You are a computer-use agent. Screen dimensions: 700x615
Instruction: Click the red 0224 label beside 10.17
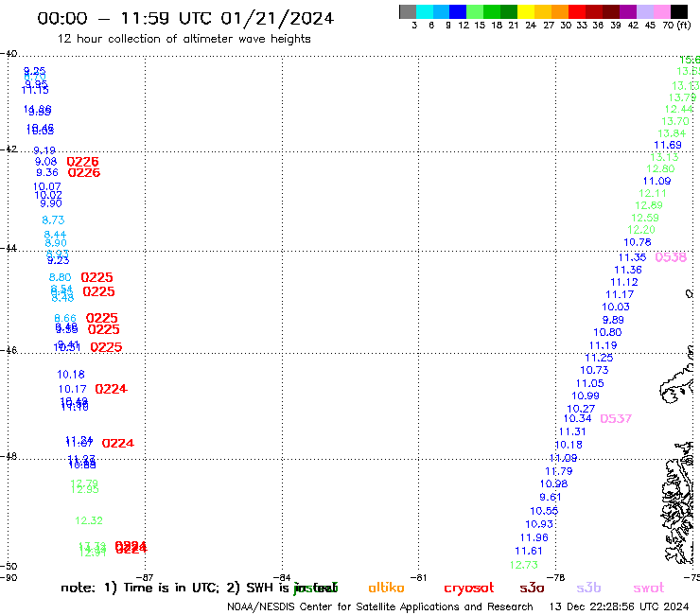coord(112,389)
